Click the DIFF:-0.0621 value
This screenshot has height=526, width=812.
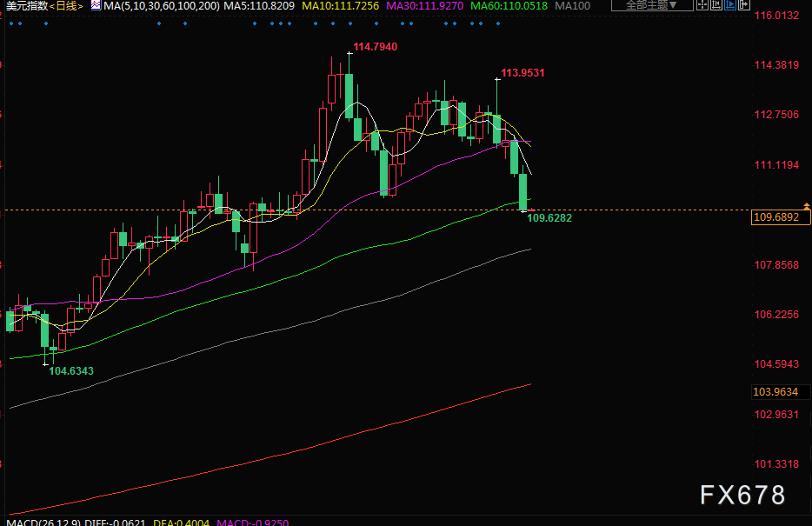tap(115, 522)
